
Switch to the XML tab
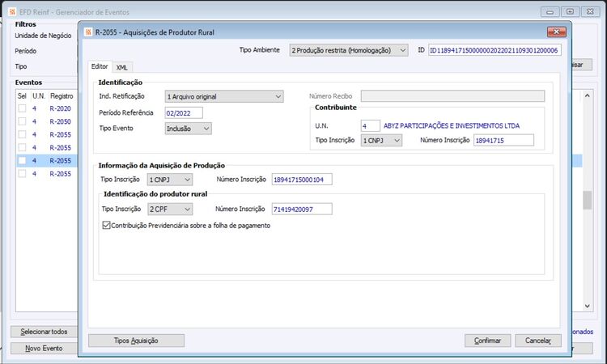[x=122, y=67]
